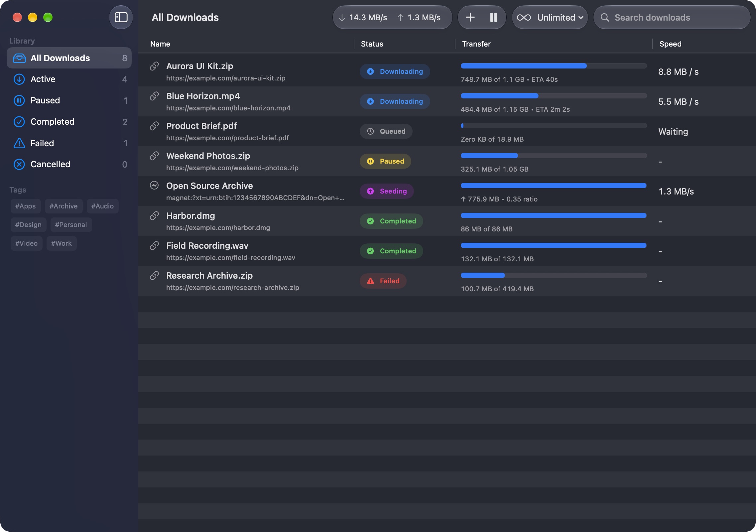
Task: Click the Paused status badge for Weekend Photos.zip
Action: (385, 161)
